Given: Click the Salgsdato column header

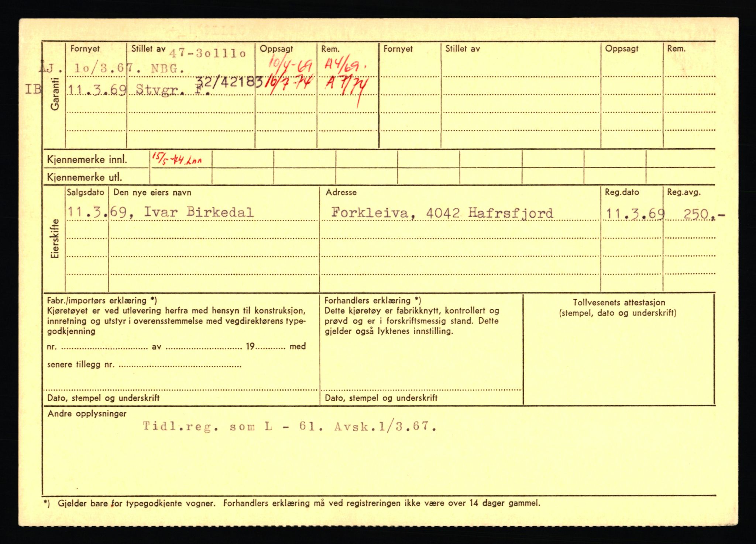Looking at the screenshot, I should 86,192.
